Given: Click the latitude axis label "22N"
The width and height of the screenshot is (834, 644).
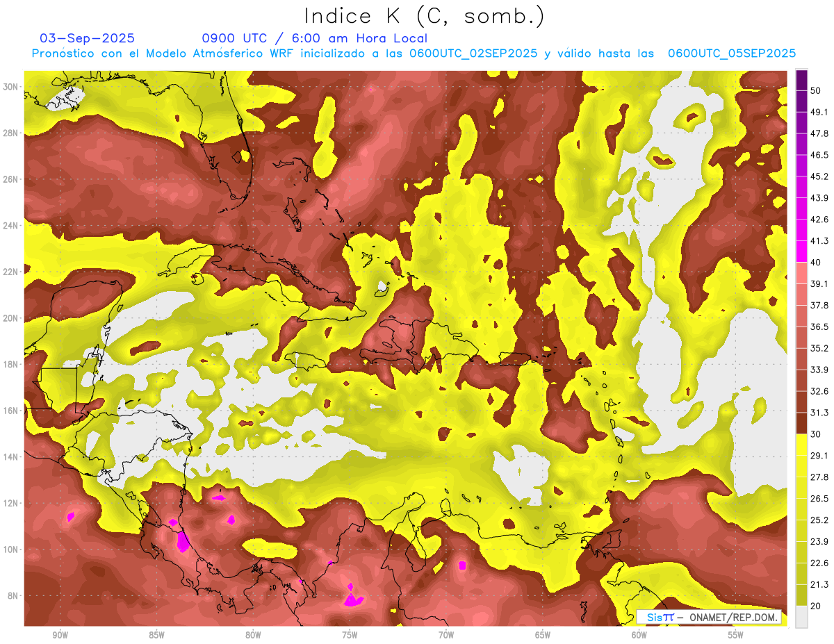Looking at the screenshot, I should tap(10, 272).
